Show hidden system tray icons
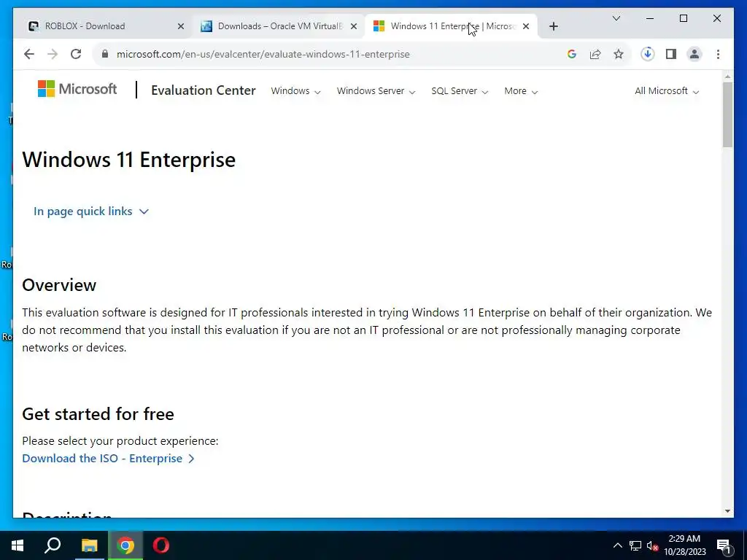The height and width of the screenshot is (560, 747). tap(617, 545)
